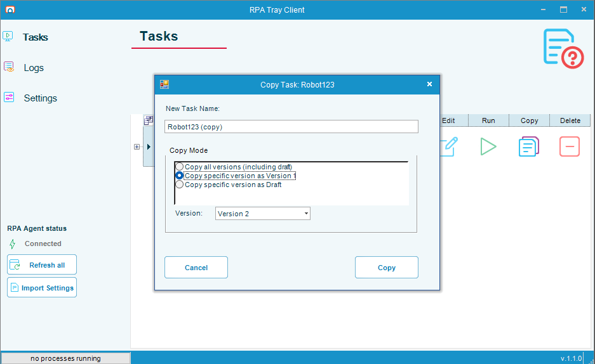Open the Logs sidebar icon
The width and height of the screenshot is (595, 364).
(x=9, y=67)
